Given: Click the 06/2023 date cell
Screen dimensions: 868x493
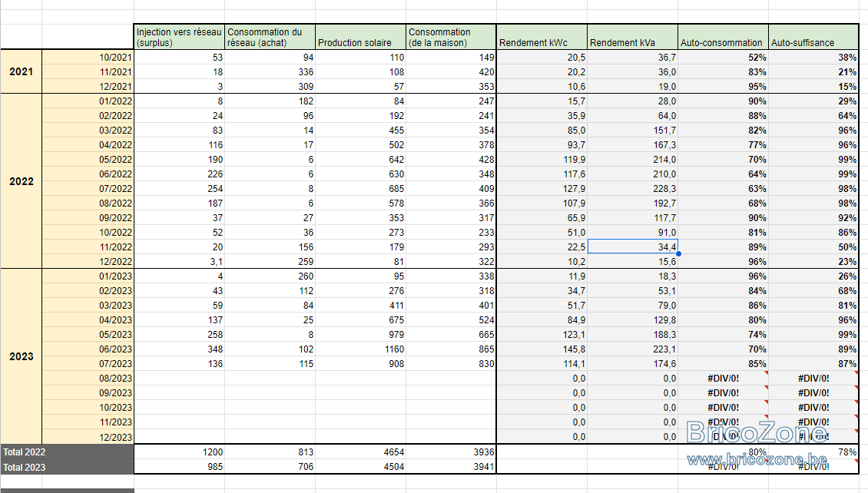Looking at the screenshot, I should point(88,349).
